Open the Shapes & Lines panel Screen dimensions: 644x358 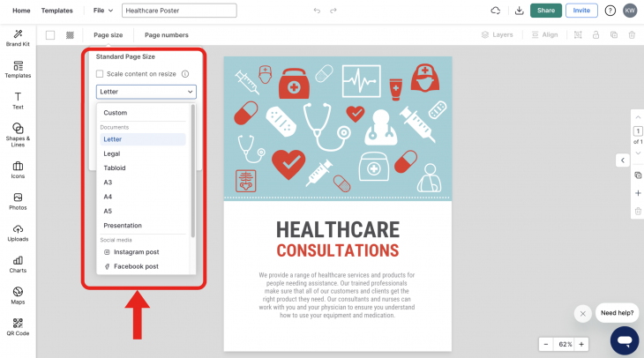(18, 133)
